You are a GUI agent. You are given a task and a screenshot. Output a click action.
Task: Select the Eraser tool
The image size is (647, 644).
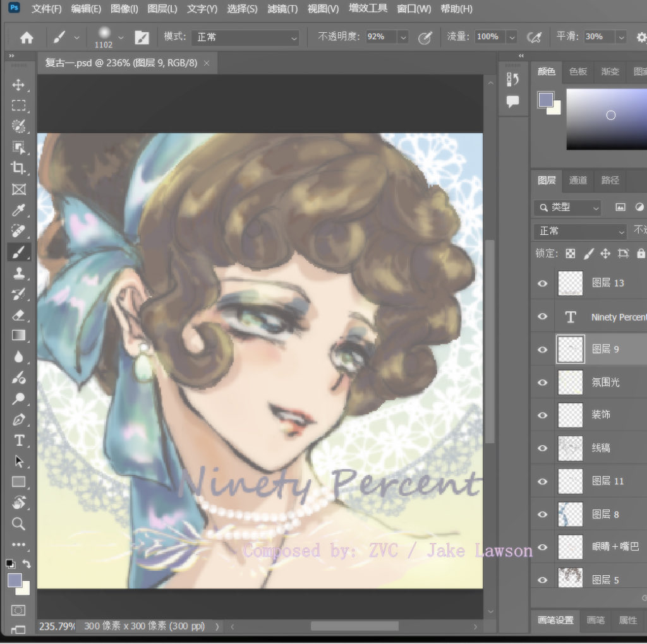(x=18, y=315)
